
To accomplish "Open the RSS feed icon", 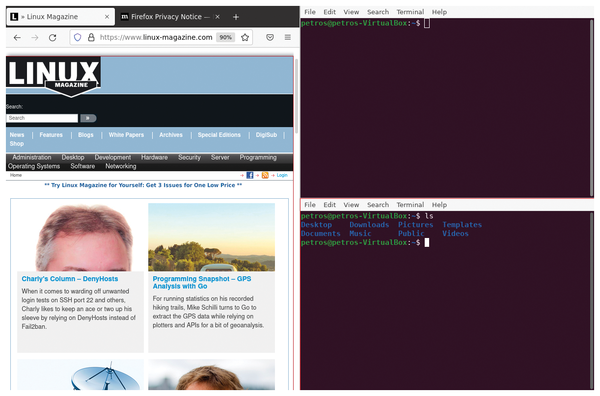I will click(265, 175).
